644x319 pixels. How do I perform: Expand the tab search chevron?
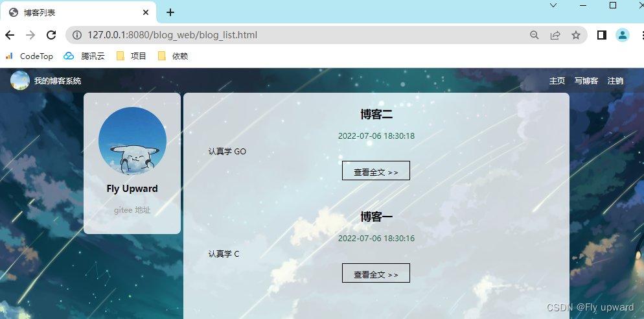pos(553,6)
